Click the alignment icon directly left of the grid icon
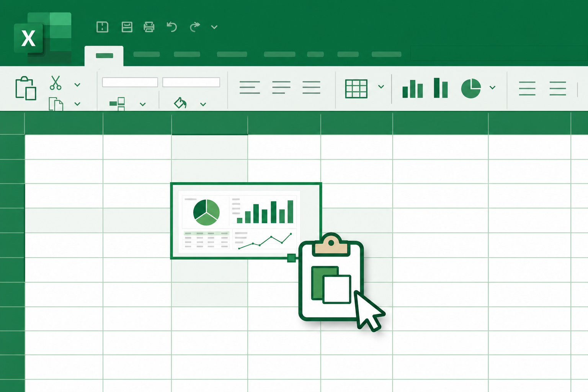 (x=311, y=87)
